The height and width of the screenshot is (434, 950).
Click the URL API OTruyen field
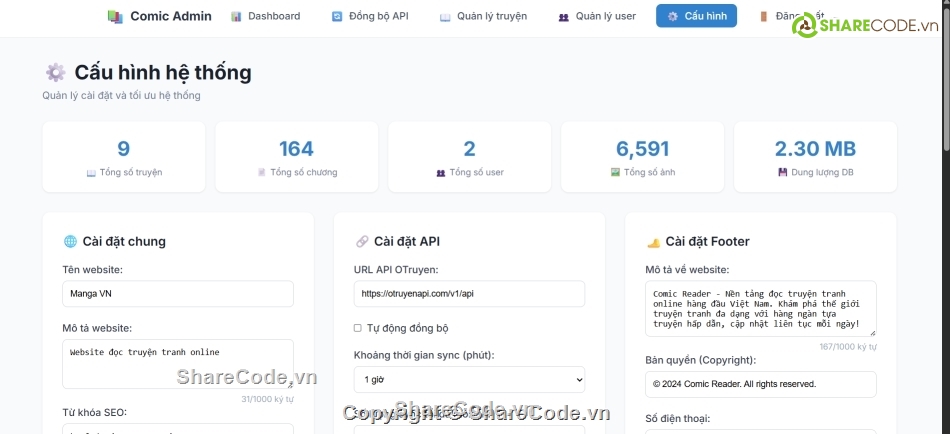coord(470,294)
